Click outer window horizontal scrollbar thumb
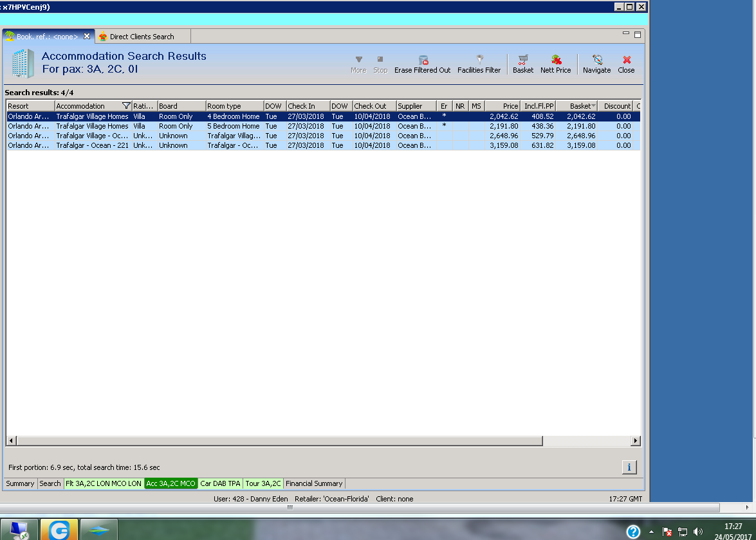 359,507
